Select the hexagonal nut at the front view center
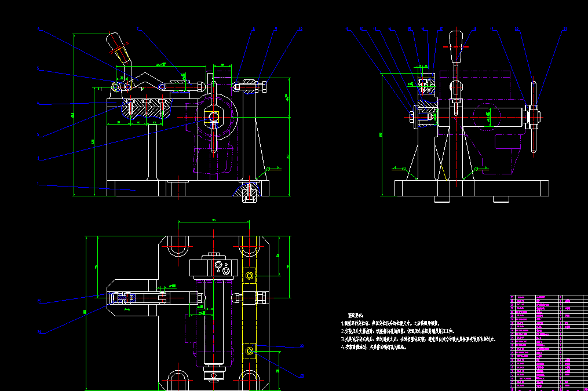Image resolution: width=588 pixels, height=391 pixels. pos(213,117)
